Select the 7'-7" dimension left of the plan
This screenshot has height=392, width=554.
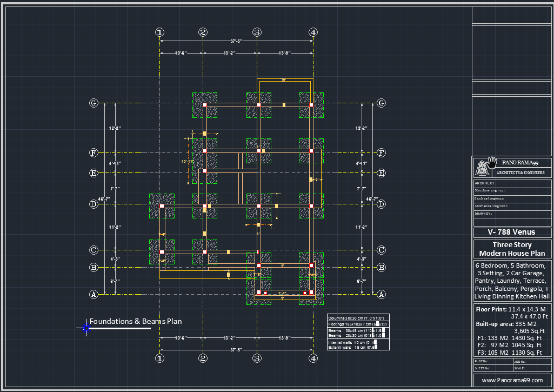click(x=115, y=189)
